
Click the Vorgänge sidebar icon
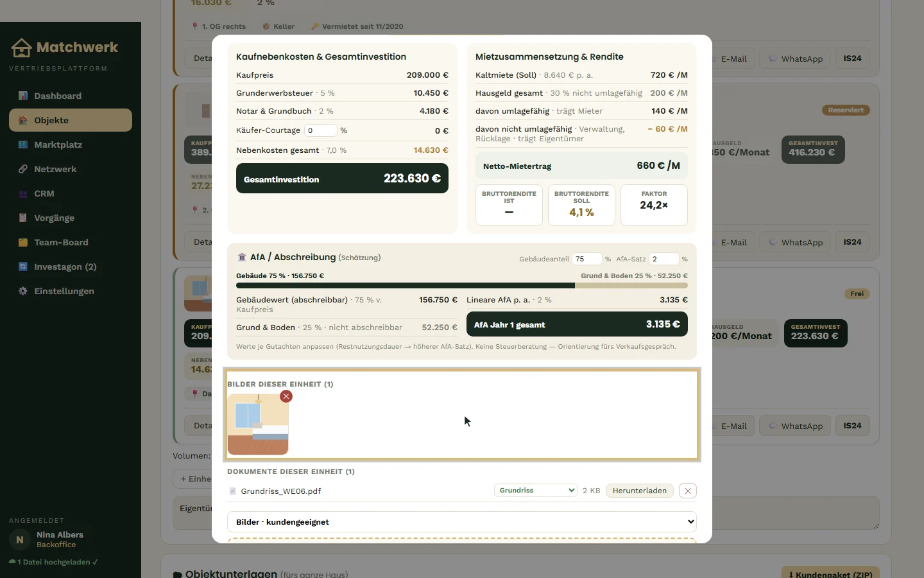click(x=23, y=218)
